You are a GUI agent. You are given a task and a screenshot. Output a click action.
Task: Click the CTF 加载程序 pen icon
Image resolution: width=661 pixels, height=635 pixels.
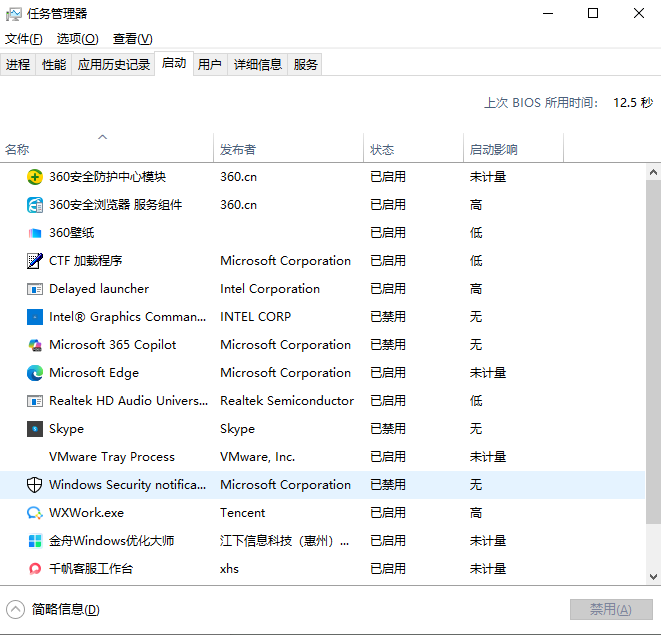pos(35,261)
